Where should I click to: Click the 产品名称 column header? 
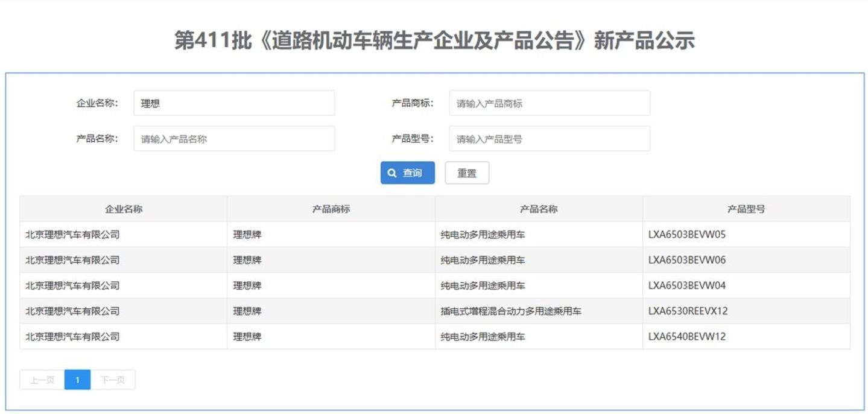coord(539,209)
